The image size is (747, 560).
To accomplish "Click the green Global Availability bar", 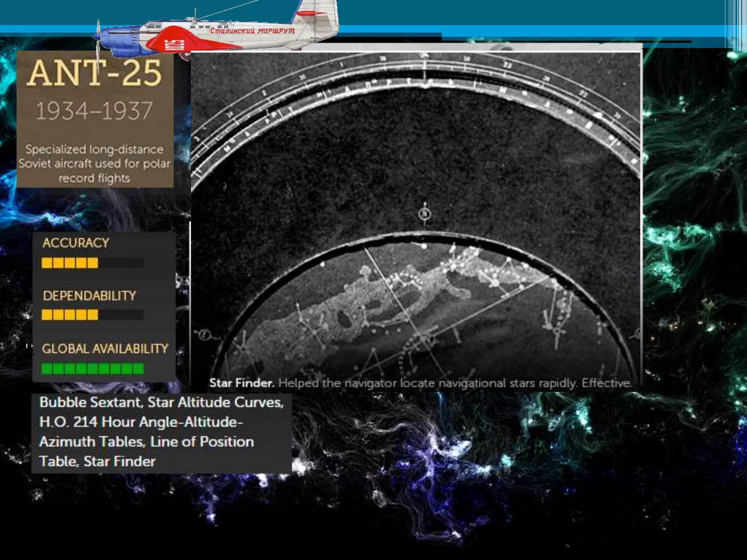I will pos(93,369).
